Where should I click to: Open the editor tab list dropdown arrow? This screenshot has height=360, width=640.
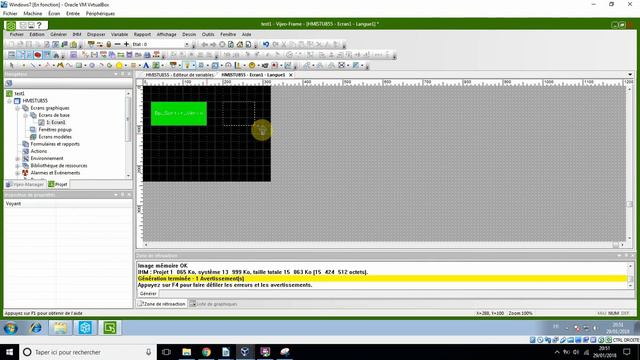point(630,75)
